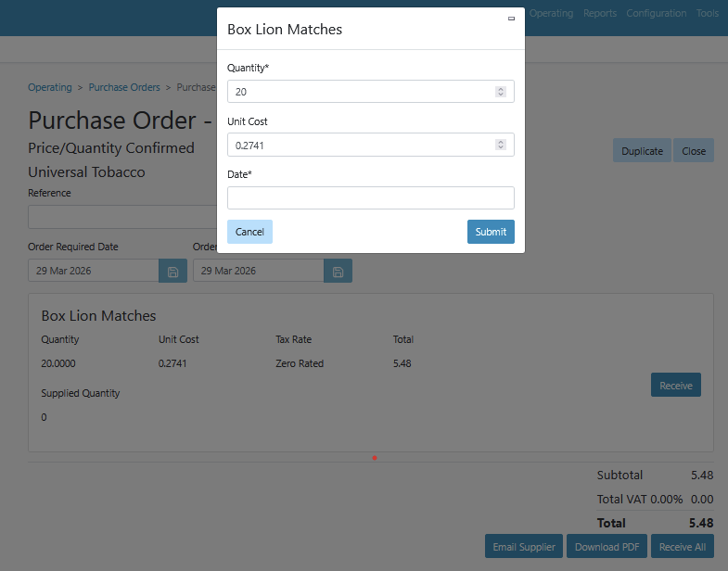This screenshot has width=728, height=571.
Task: Focus the Unit Cost input field
Action: 371,145
